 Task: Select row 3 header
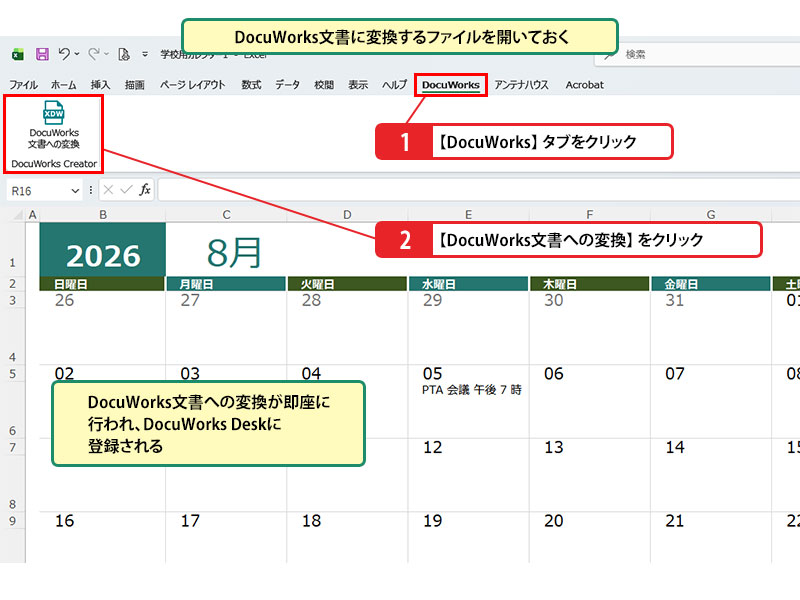[12, 300]
